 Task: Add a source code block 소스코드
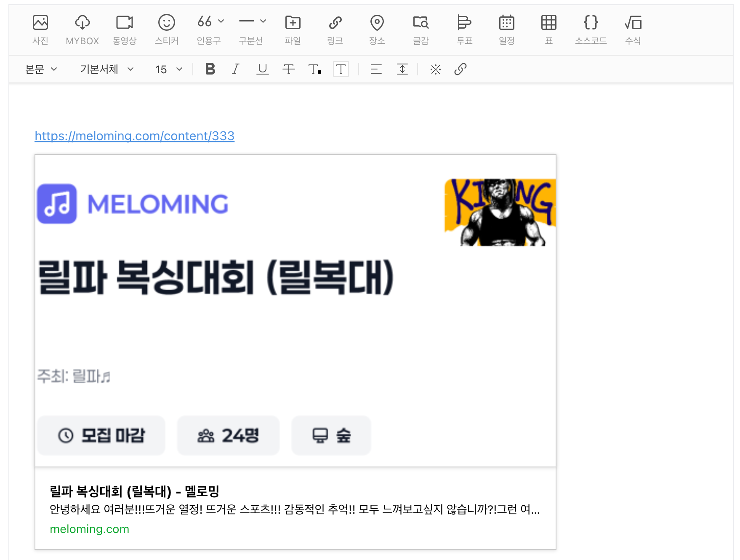coord(591,29)
